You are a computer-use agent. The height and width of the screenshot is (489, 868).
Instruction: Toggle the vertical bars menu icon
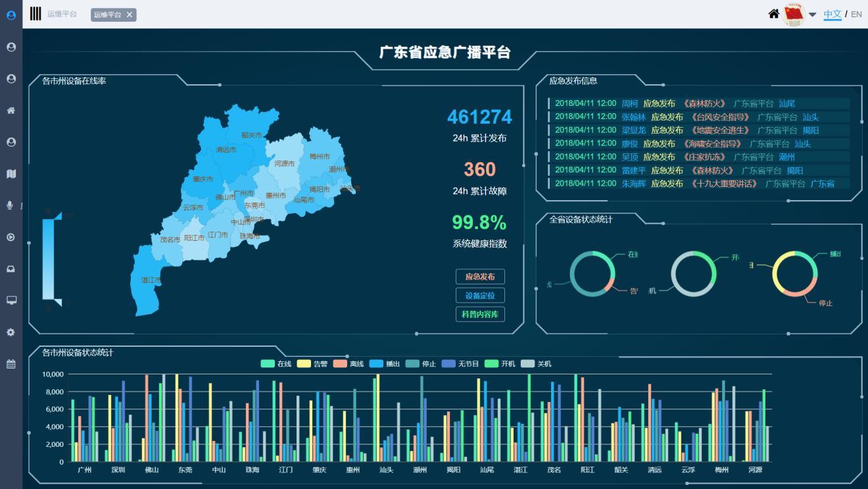pos(36,14)
